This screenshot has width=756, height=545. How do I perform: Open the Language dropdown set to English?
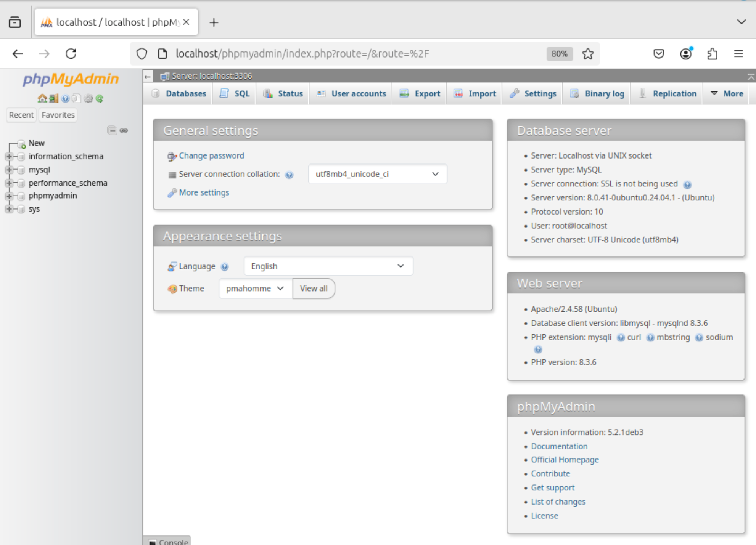(328, 266)
